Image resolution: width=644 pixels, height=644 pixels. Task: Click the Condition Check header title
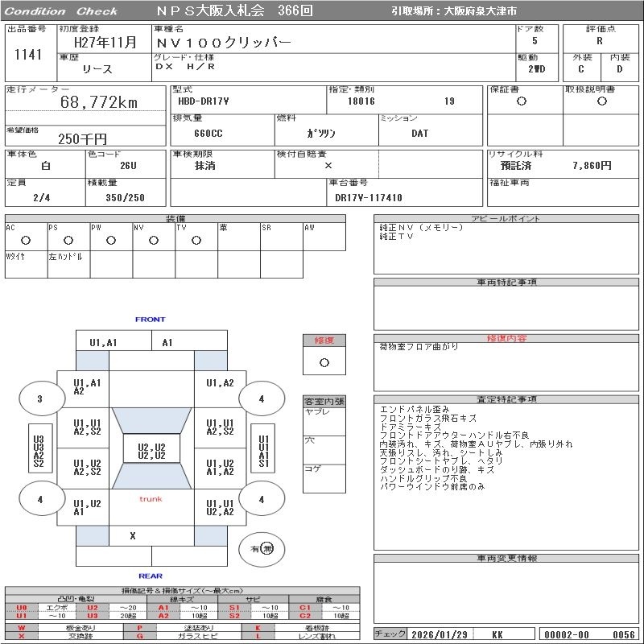61,11
